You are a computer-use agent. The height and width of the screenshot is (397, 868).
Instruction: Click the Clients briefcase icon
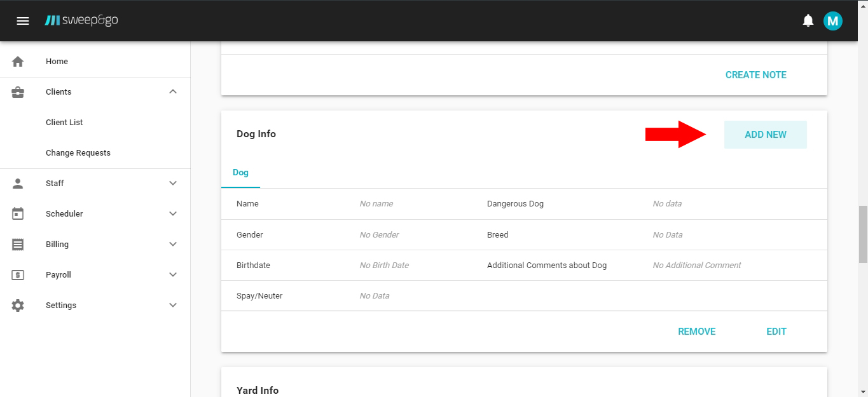17,91
